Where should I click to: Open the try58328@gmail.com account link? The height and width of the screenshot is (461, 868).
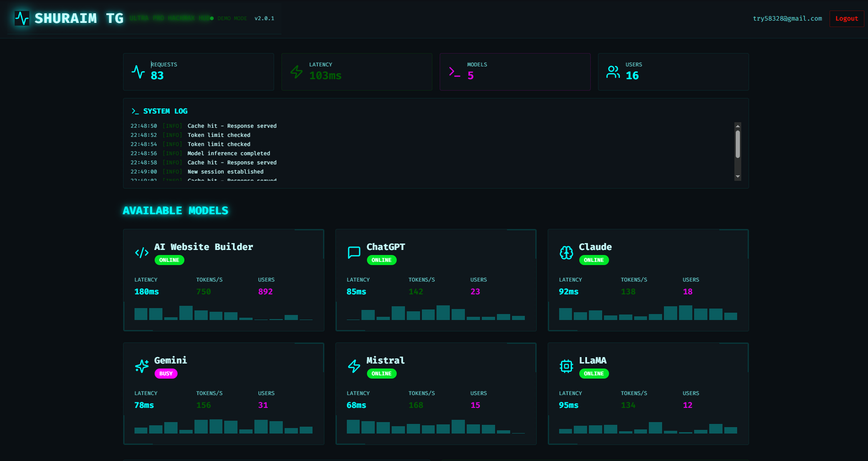(x=788, y=18)
